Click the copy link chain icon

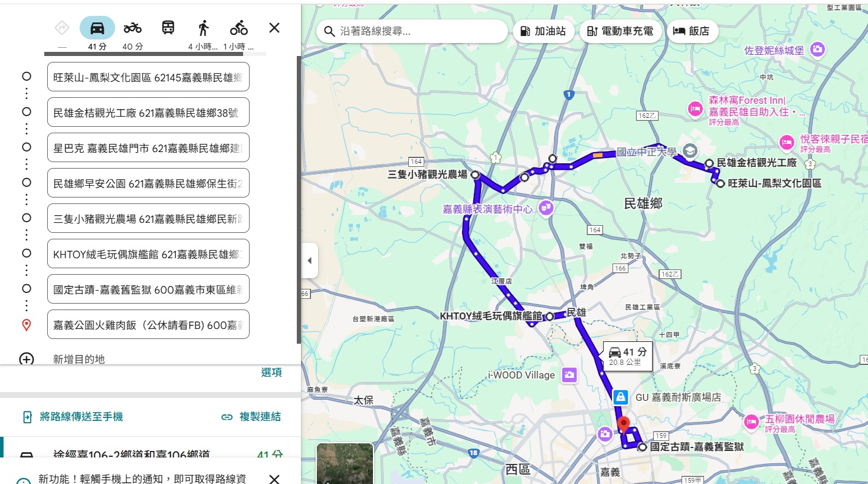pyautogui.click(x=227, y=416)
